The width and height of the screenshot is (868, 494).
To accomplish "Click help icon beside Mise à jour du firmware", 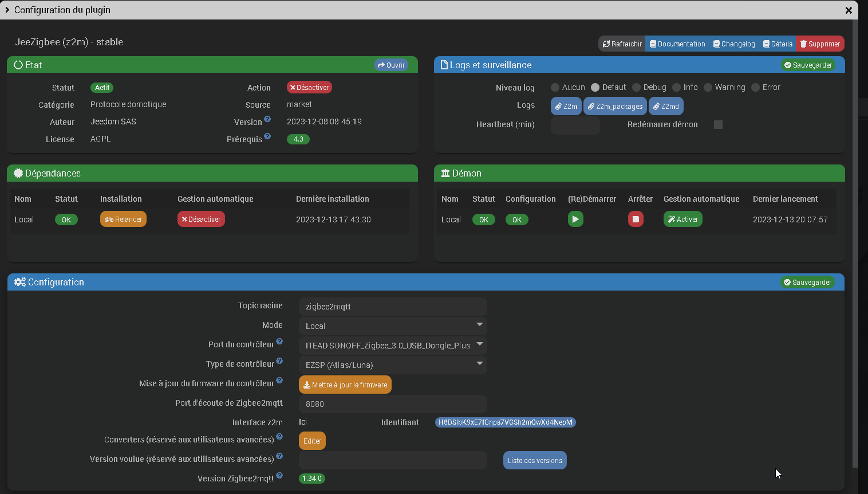I will [279, 381].
